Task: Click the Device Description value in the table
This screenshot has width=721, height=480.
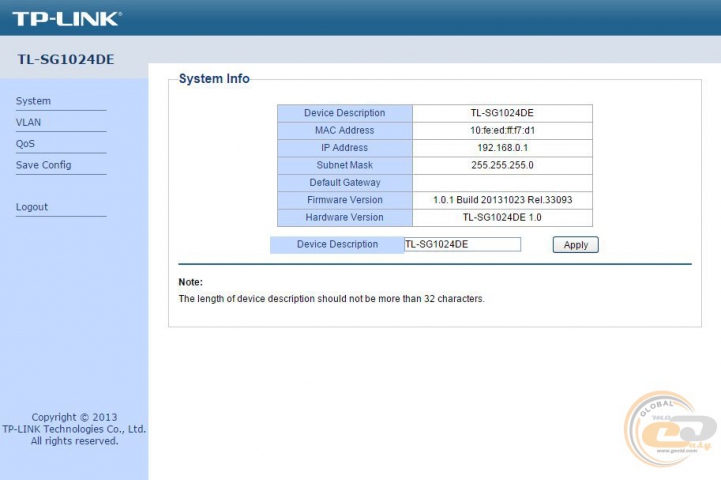Action: click(x=502, y=113)
